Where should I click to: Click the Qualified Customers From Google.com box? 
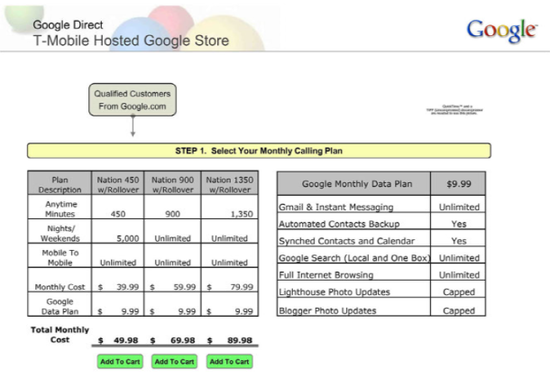pyautogui.click(x=133, y=100)
